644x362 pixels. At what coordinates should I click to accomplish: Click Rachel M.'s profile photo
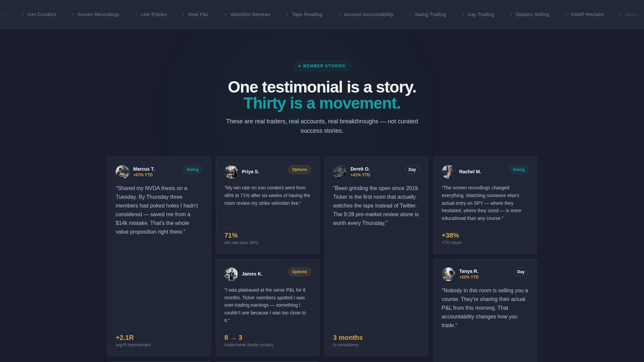click(448, 172)
